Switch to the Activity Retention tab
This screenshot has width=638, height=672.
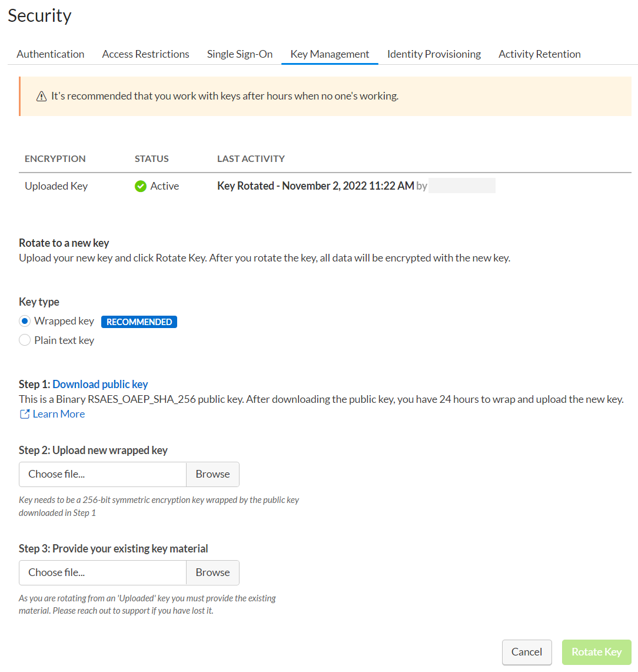pos(539,54)
